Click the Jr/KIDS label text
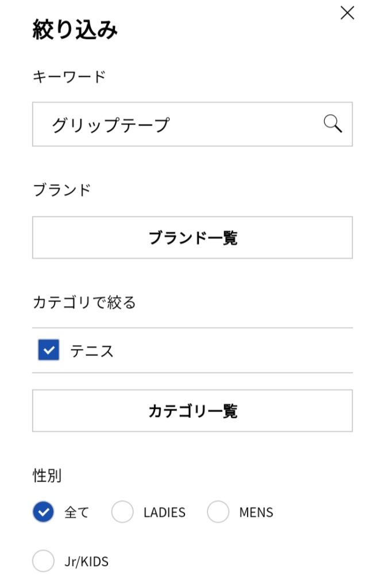Image resolution: width=385 pixels, height=588 pixels. pos(87,562)
